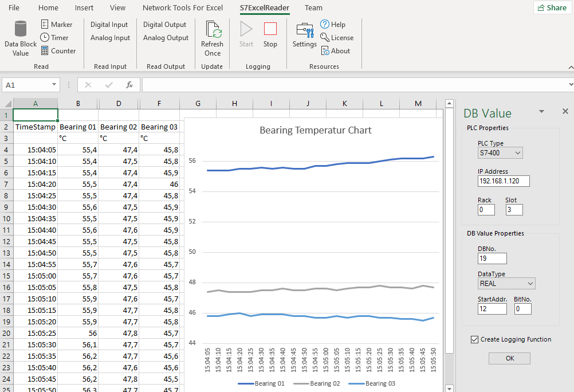
Task: Click Digital Output in Read Output
Action: click(165, 25)
